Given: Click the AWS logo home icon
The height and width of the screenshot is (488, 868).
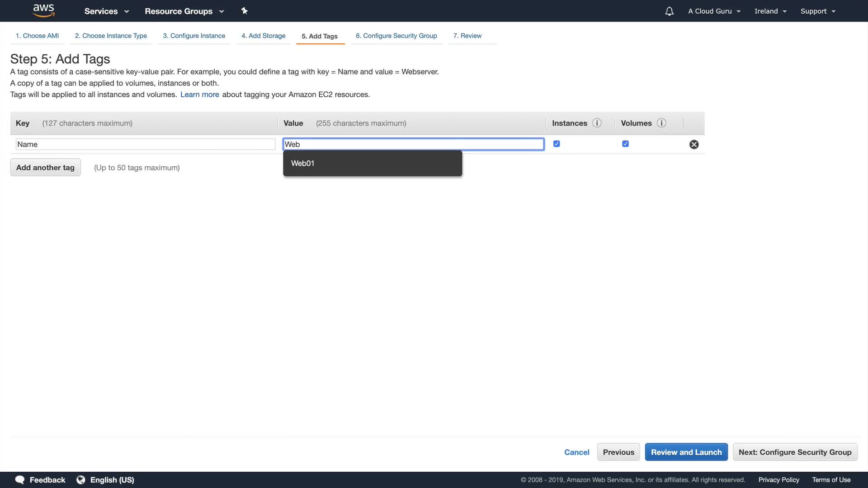Looking at the screenshot, I should (x=43, y=10).
